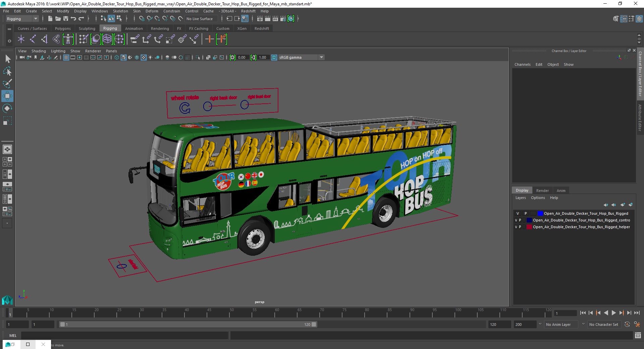Click the current frame field

click(566, 313)
